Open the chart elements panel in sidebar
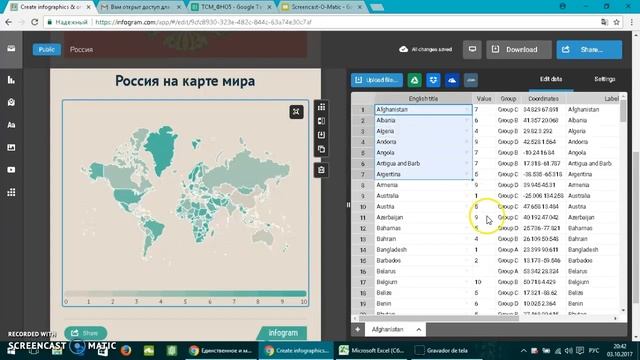640x360 pixels. pyautogui.click(x=11, y=80)
